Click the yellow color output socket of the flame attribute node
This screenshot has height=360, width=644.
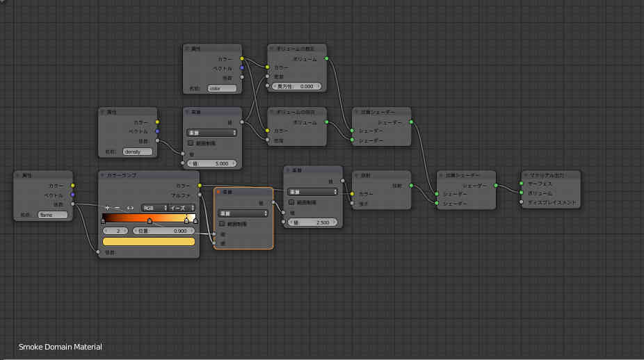coord(72,186)
